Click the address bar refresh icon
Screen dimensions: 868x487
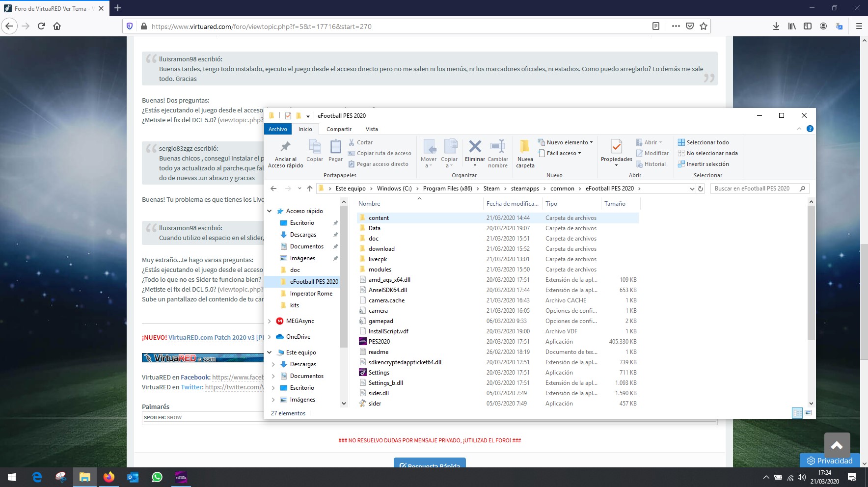point(701,189)
